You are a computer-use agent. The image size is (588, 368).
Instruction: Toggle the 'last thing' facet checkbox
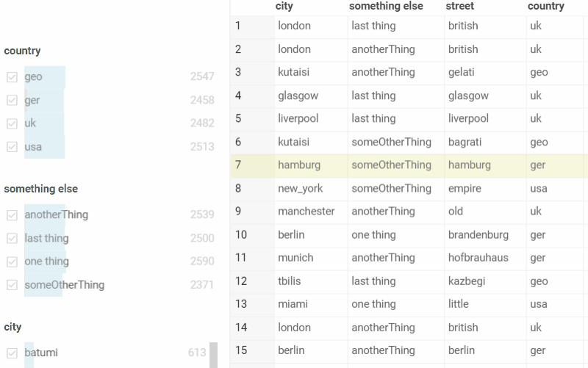12,239
